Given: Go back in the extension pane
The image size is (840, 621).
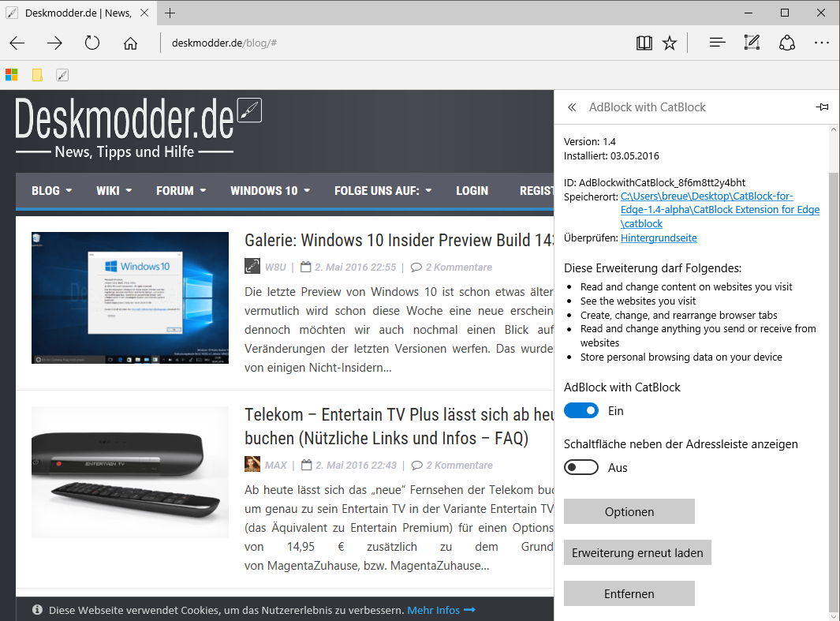Looking at the screenshot, I should [x=572, y=107].
